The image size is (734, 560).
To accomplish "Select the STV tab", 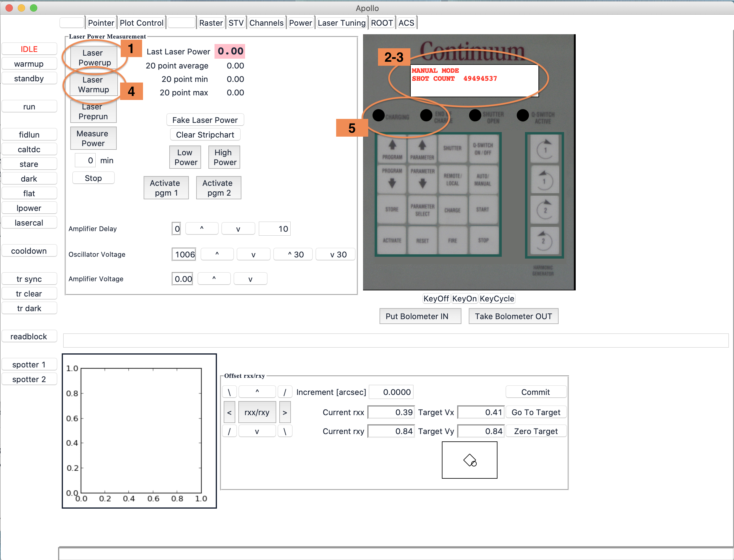I will pyautogui.click(x=236, y=23).
